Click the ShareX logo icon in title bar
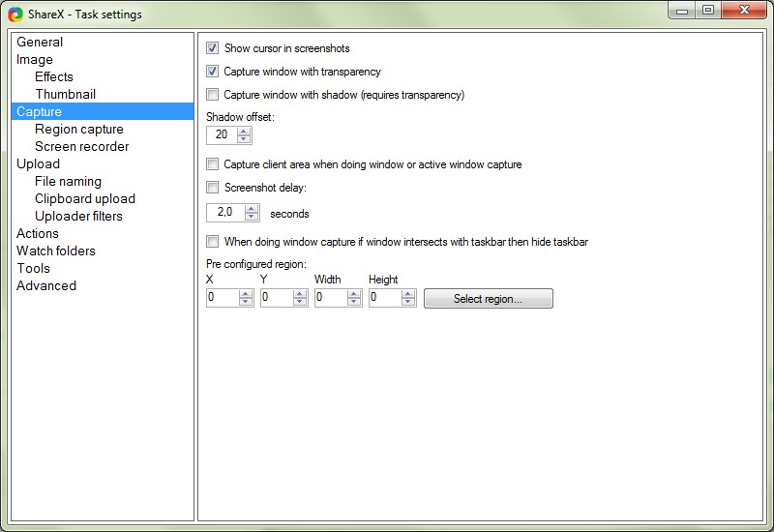 15,14
